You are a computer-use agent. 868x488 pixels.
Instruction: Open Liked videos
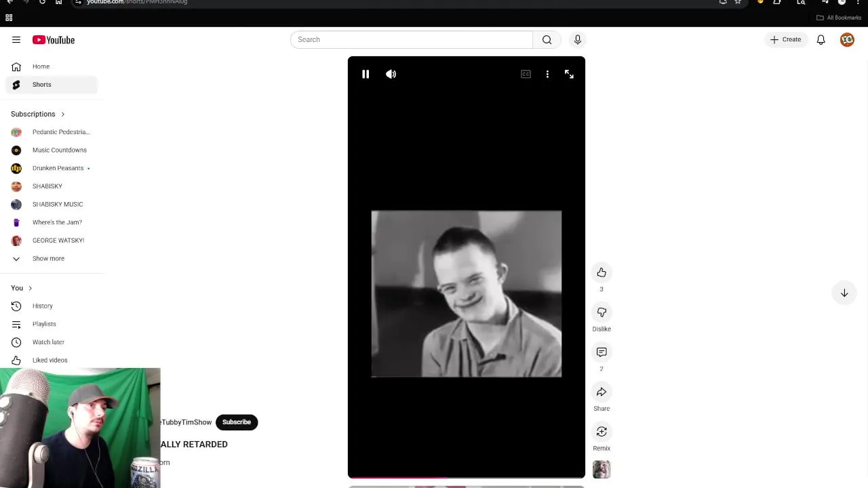(x=52, y=360)
